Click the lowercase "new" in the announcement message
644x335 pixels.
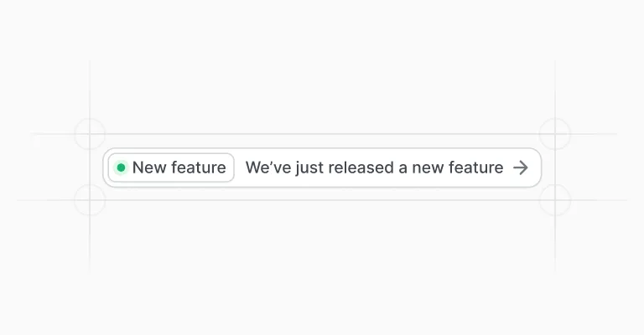(x=428, y=168)
